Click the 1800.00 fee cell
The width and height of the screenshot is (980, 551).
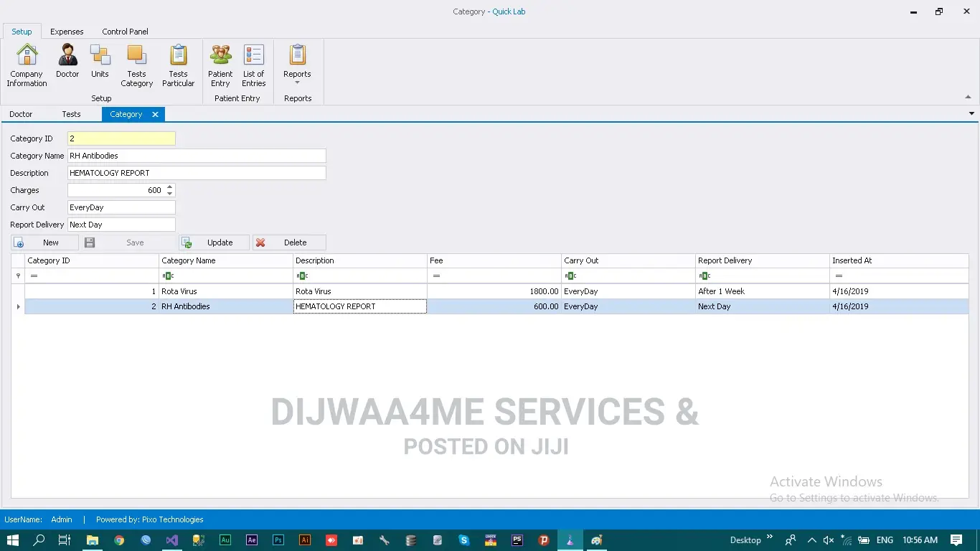coord(494,291)
